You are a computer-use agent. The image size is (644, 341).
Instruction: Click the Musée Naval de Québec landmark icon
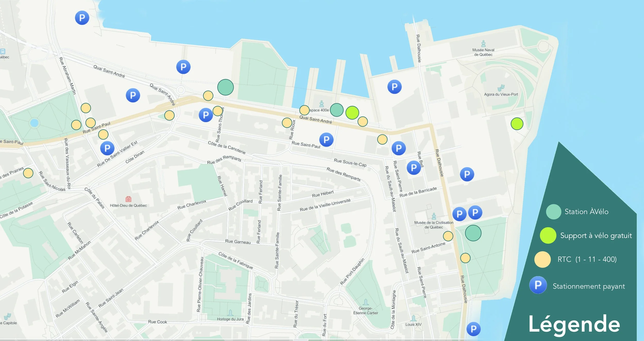click(483, 43)
